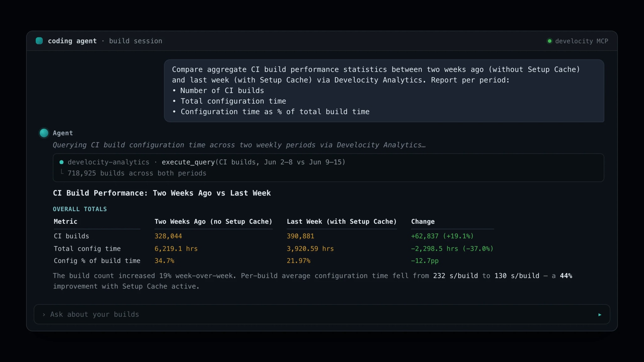Click the teal dot beside develocity-analytics
The image size is (644, 362).
[x=62, y=162]
